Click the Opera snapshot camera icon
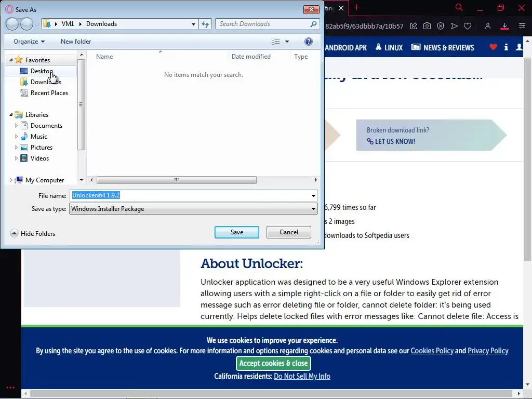This screenshot has width=532, height=399. 427,26
